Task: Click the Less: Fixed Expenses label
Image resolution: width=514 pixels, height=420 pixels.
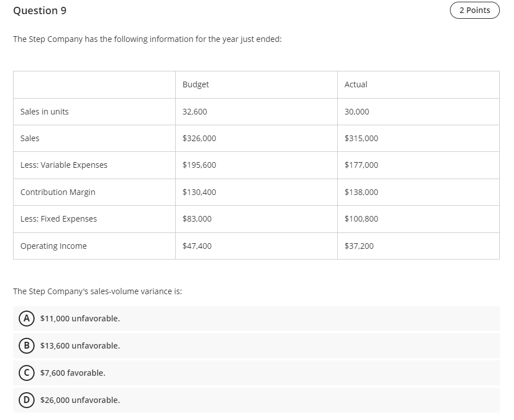Action: (59, 219)
